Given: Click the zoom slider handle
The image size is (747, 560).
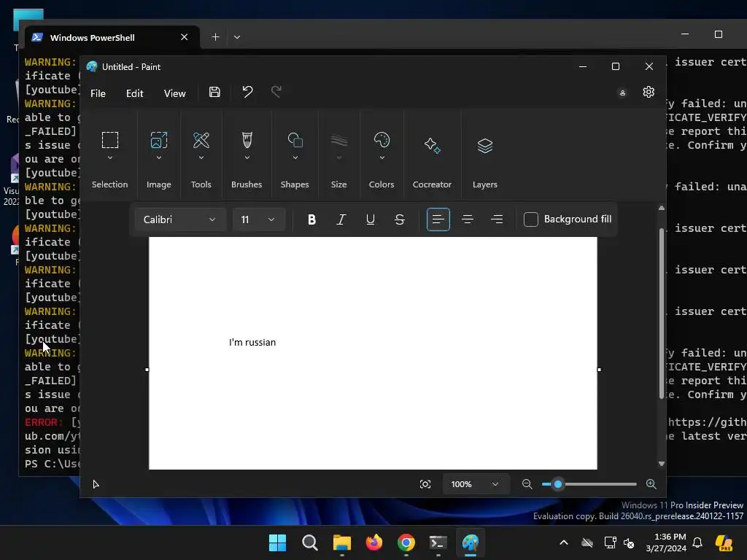Looking at the screenshot, I should tap(558, 484).
